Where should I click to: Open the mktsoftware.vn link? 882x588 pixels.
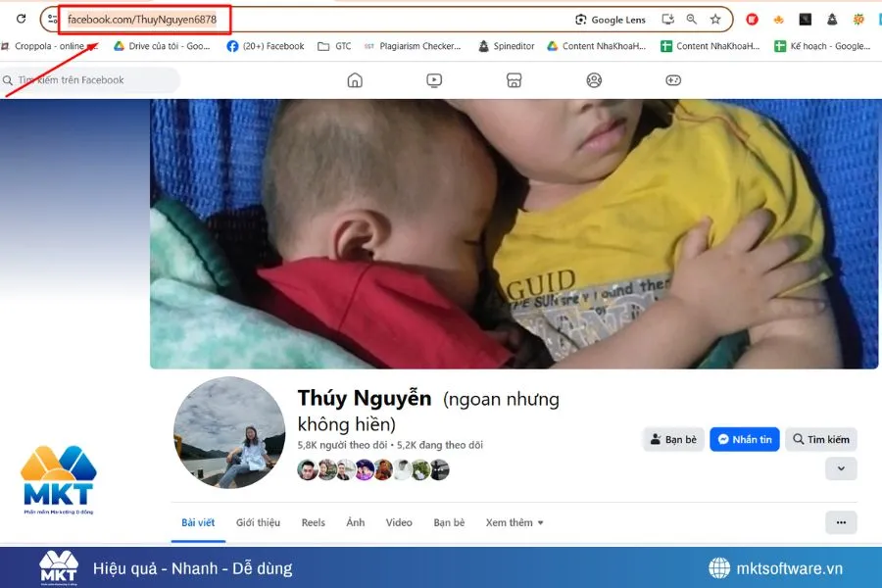tap(787, 566)
